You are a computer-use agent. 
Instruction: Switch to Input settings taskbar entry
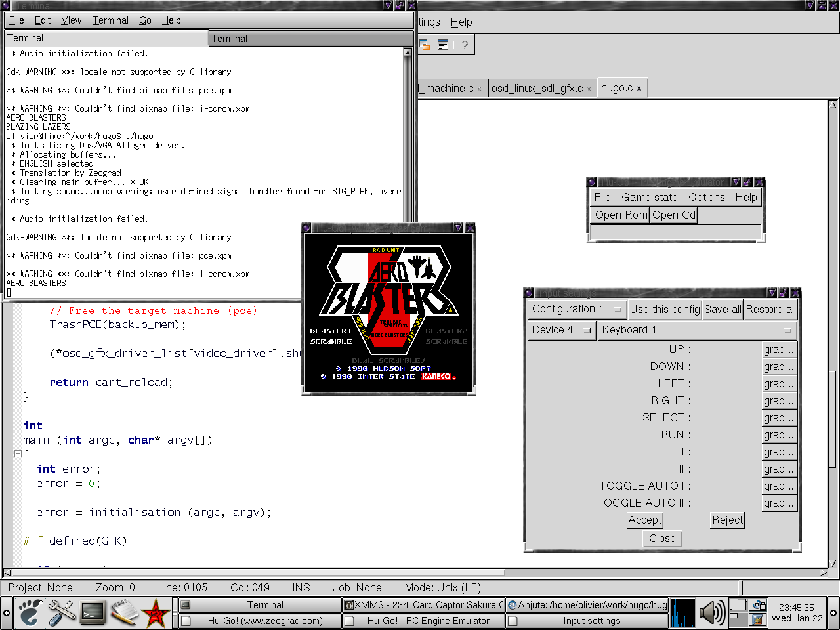pos(587,621)
